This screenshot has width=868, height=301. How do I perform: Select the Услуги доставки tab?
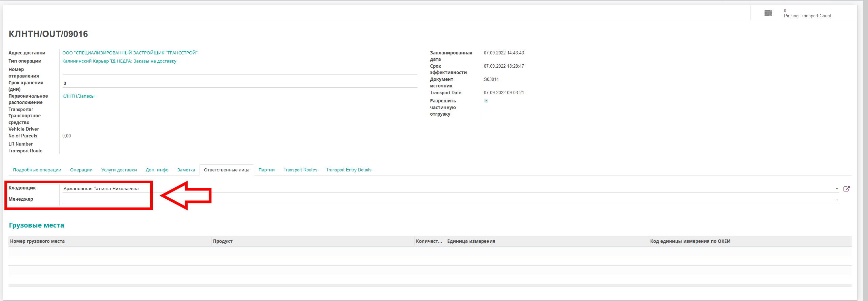pyautogui.click(x=119, y=170)
